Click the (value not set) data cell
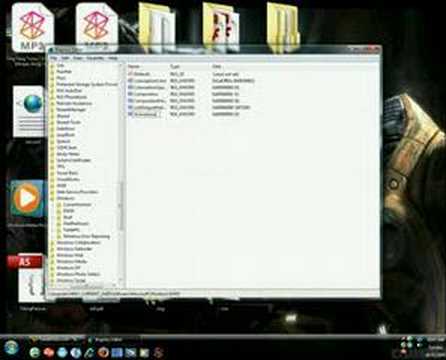The height and width of the screenshot is (360, 446). tap(225, 74)
